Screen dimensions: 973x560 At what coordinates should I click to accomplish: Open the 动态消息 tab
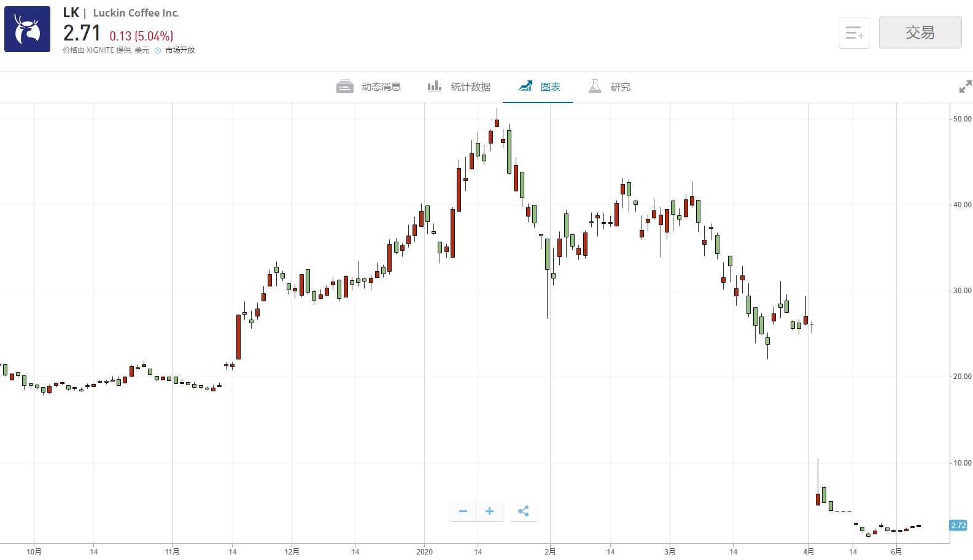pos(369,86)
